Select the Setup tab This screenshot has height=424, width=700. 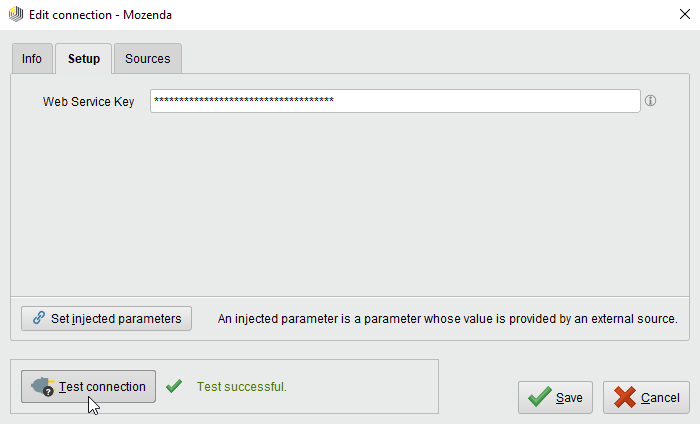(x=84, y=59)
